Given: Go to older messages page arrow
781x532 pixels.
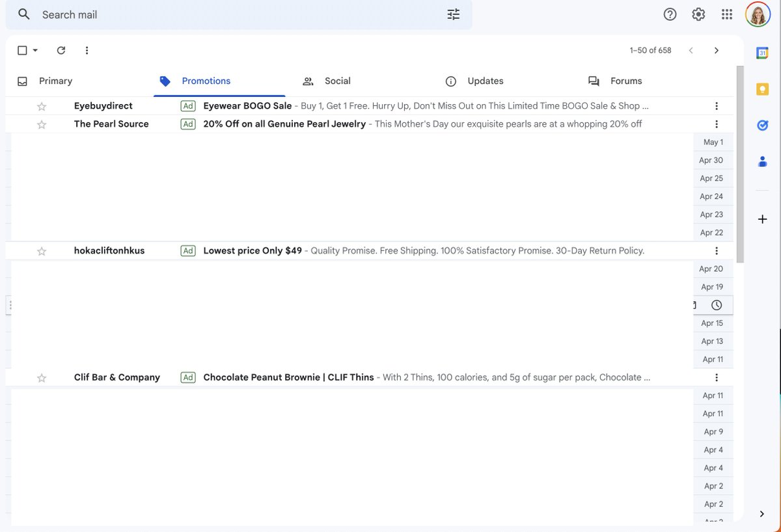Looking at the screenshot, I should tap(717, 50).
